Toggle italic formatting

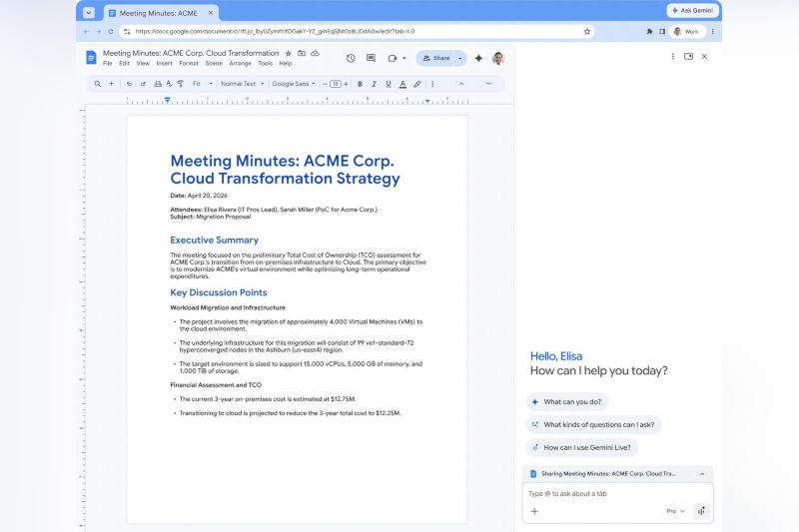374,84
